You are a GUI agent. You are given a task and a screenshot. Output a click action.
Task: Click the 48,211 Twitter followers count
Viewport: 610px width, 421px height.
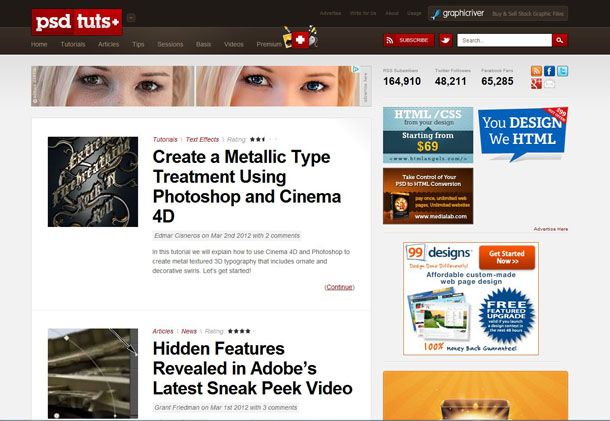(450, 81)
